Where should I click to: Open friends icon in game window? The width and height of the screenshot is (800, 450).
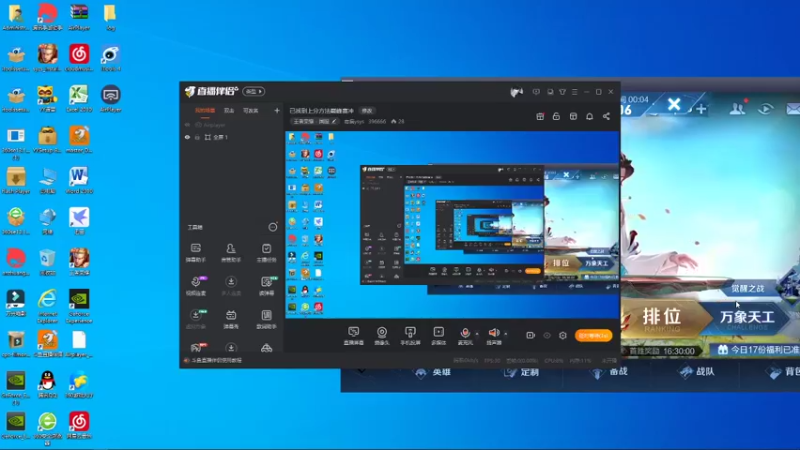[737, 108]
